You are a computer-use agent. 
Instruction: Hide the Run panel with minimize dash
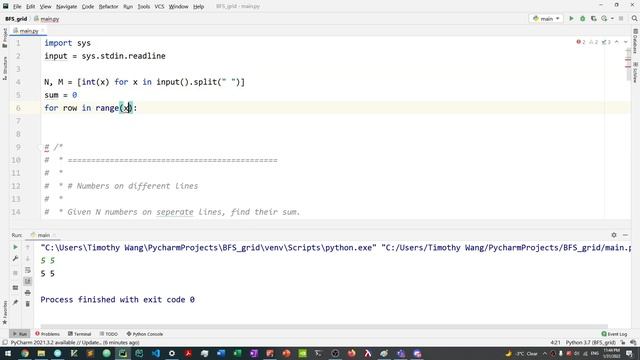625,235
